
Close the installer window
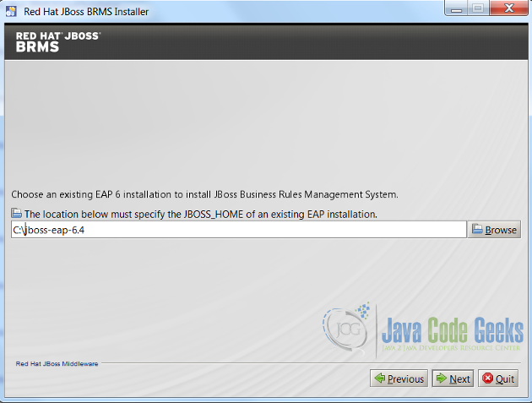pyautogui.click(x=508, y=8)
